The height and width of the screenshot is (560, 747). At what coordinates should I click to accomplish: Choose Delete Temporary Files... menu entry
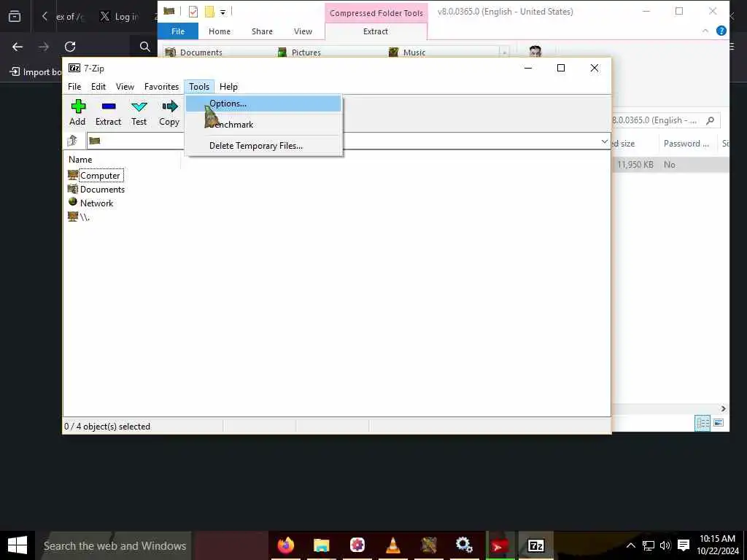[x=263, y=146]
